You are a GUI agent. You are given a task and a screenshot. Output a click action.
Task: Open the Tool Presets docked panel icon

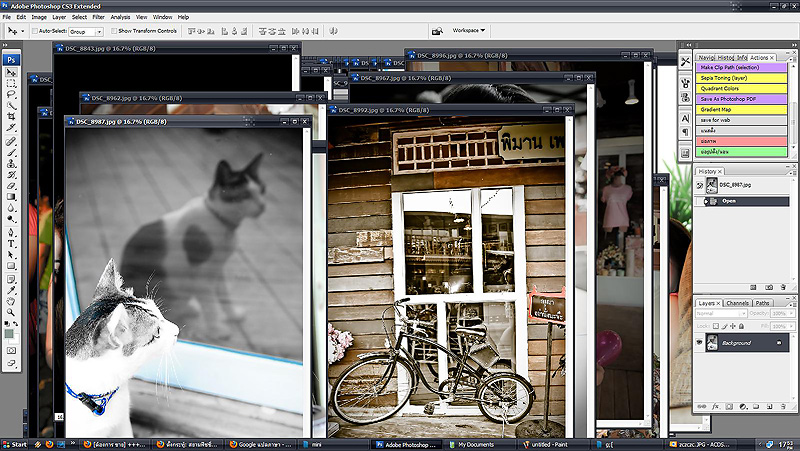[x=685, y=62]
